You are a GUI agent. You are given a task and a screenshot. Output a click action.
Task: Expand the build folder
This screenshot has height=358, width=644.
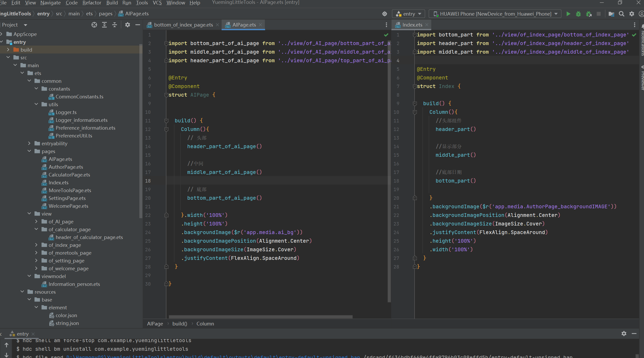(8, 49)
